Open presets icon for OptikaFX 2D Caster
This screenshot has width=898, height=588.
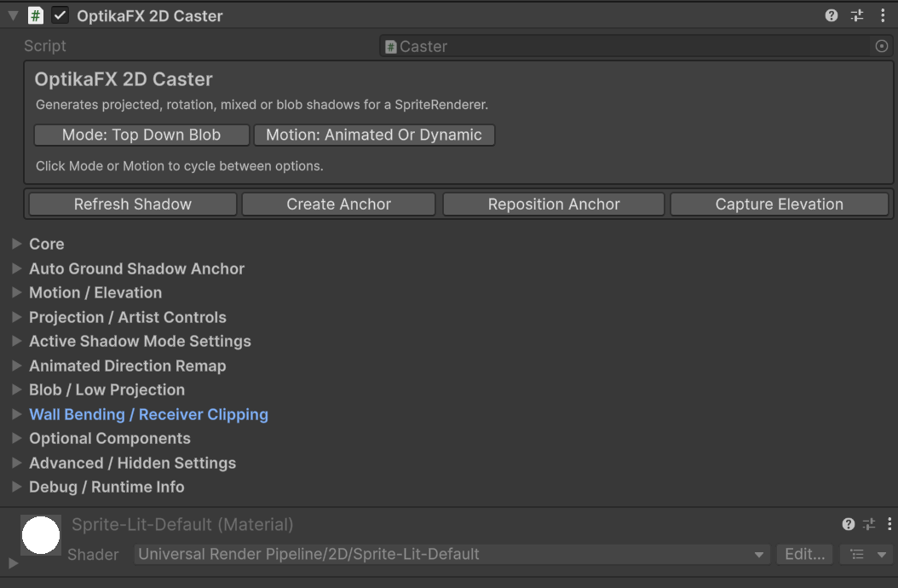pos(857,15)
